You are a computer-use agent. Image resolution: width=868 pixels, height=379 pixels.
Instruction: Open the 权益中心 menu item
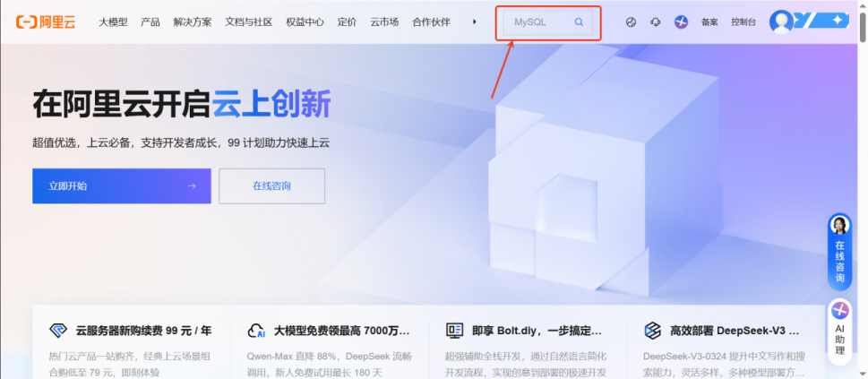[305, 22]
